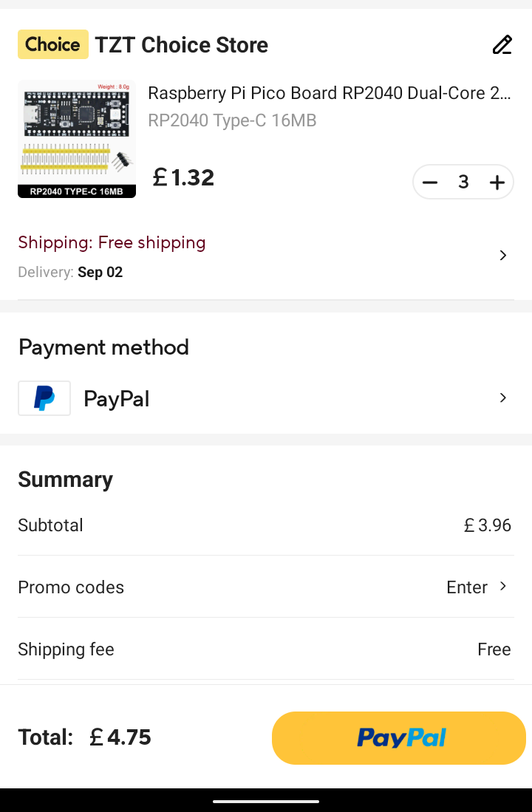Tap the RP2040 Type-C 16MB variant text
Viewport: 532px width, 812px height.
232,120
